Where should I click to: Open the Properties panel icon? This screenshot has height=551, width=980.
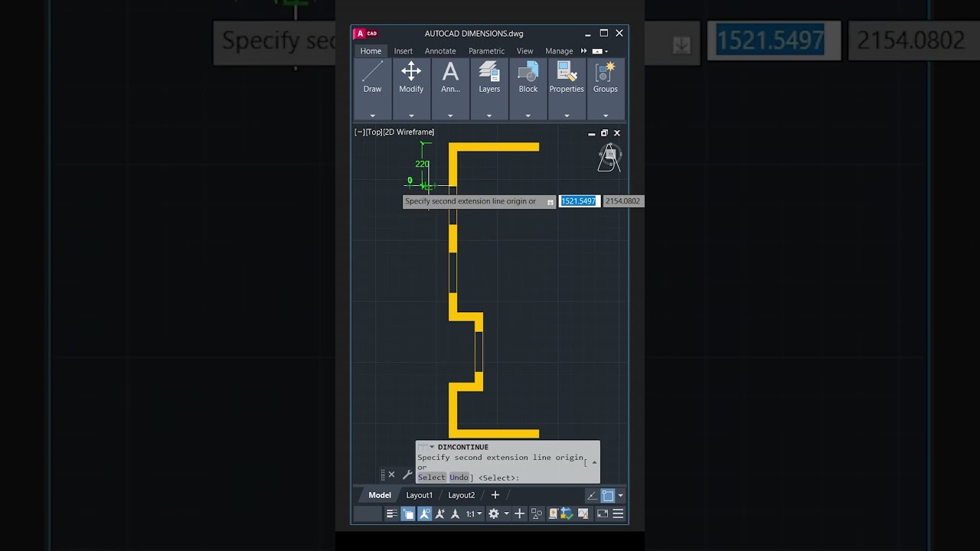point(567,72)
